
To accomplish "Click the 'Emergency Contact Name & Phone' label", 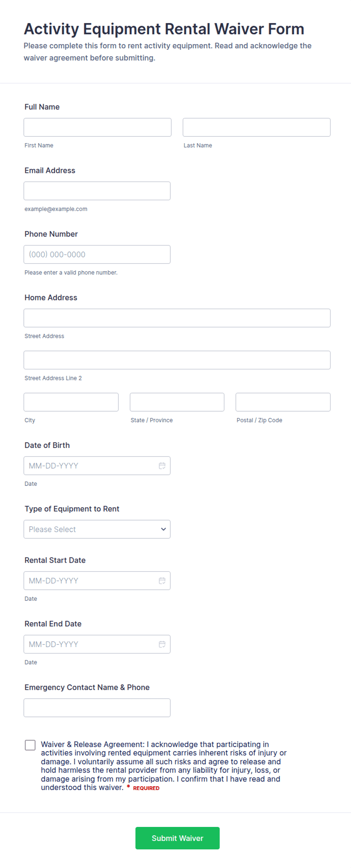I will coord(87,687).
